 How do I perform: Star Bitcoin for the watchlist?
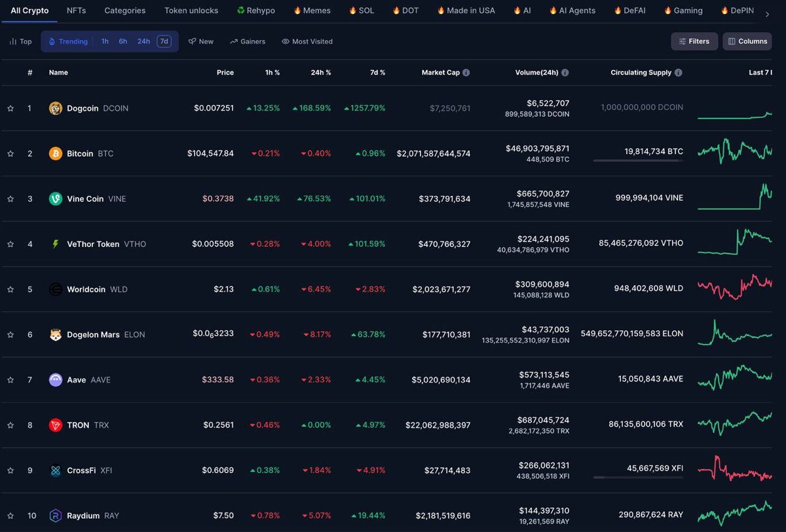point(10,153)
